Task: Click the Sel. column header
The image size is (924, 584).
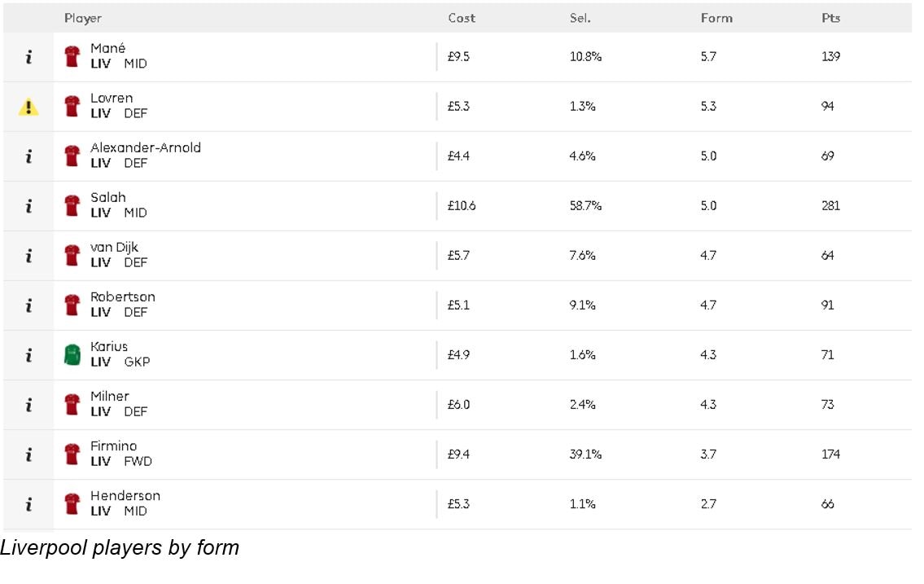Action: pos(580,18)
